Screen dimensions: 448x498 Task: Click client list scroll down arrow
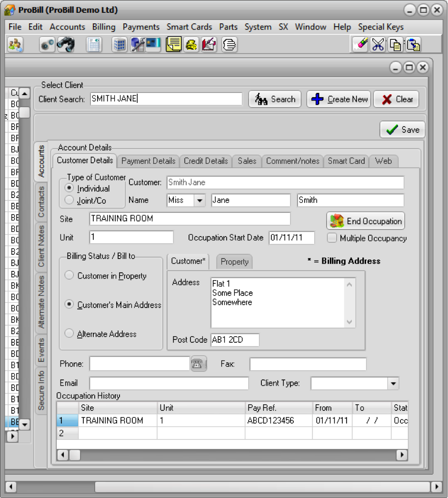click(x=24, y=424)
